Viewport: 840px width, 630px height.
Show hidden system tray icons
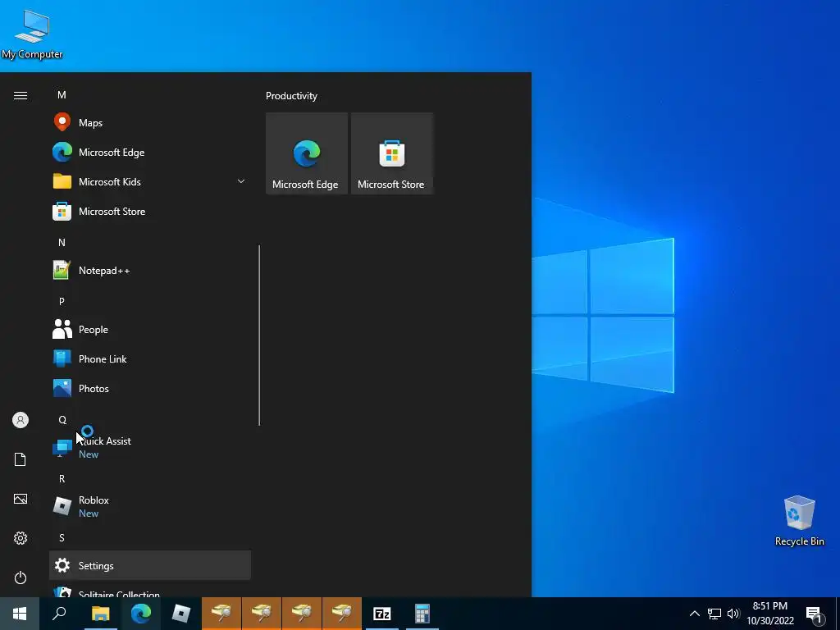pyautogui.click(x=694, y=614)
